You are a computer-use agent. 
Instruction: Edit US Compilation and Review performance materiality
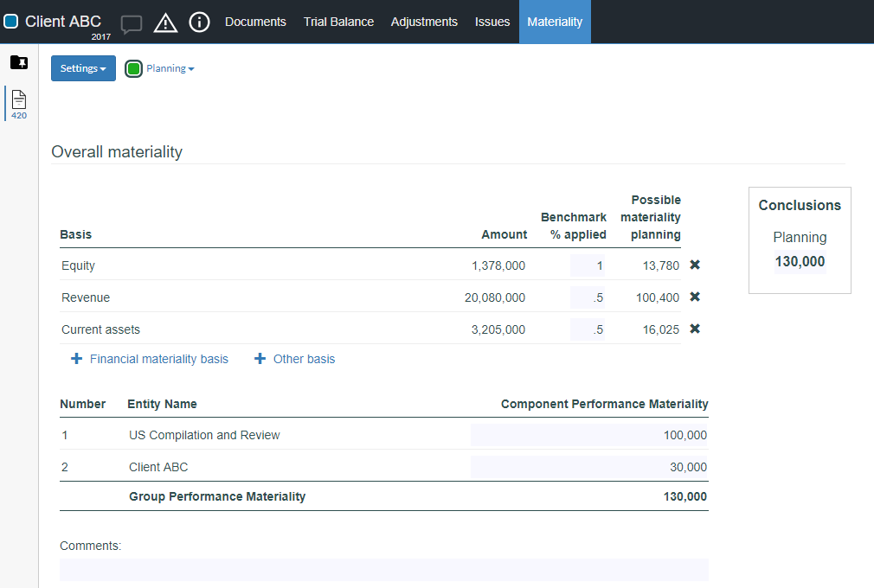click(588, 435)
